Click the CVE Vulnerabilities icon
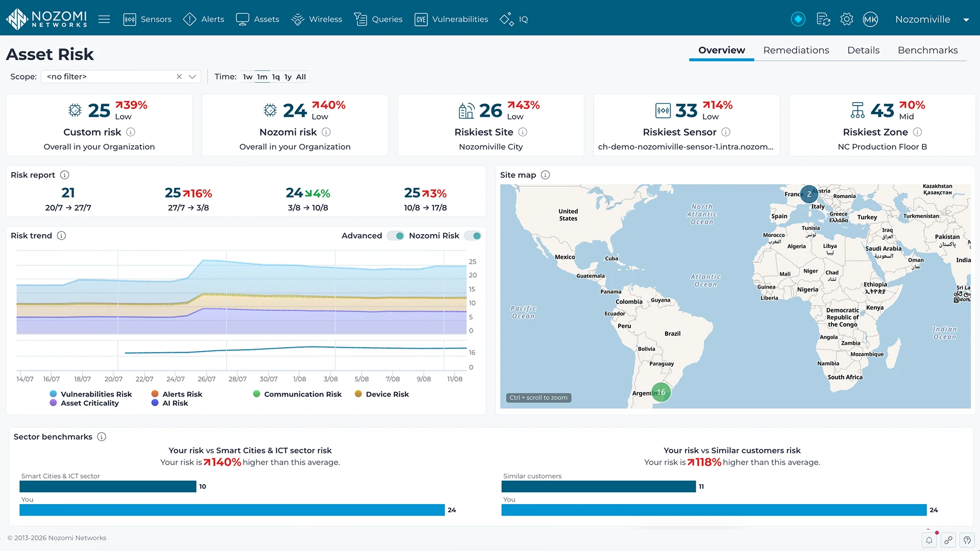Screen dimensions: 980x551 click(x=421, y=19)
